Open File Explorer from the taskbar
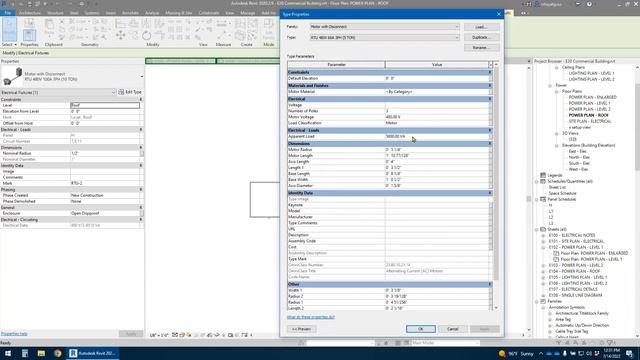 (x=41, y=353)
